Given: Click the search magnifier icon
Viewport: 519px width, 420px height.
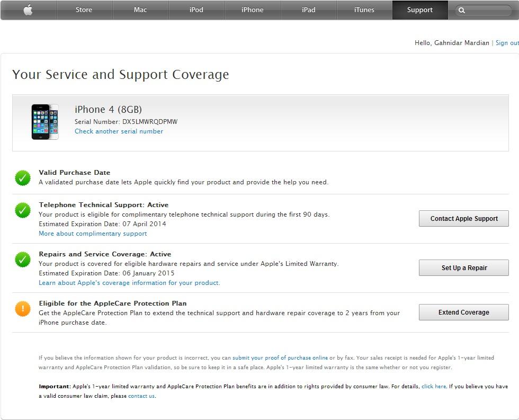Looking at the screenshot, I should 462,10.
